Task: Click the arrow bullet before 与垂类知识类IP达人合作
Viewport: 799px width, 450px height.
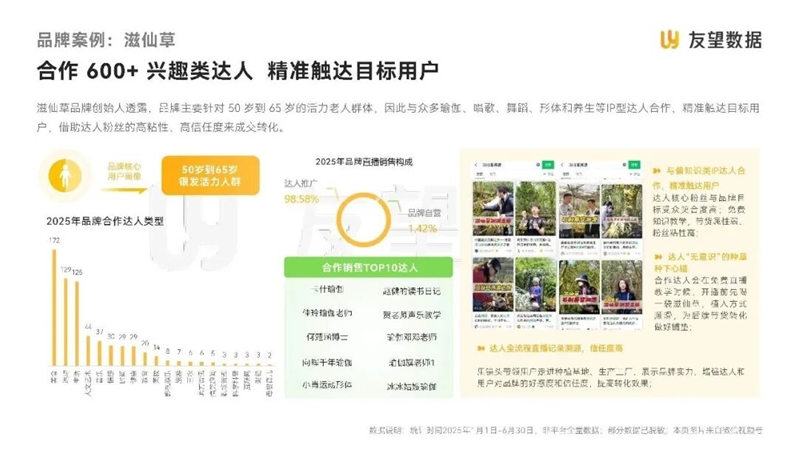Action: [x=657, y=171]
